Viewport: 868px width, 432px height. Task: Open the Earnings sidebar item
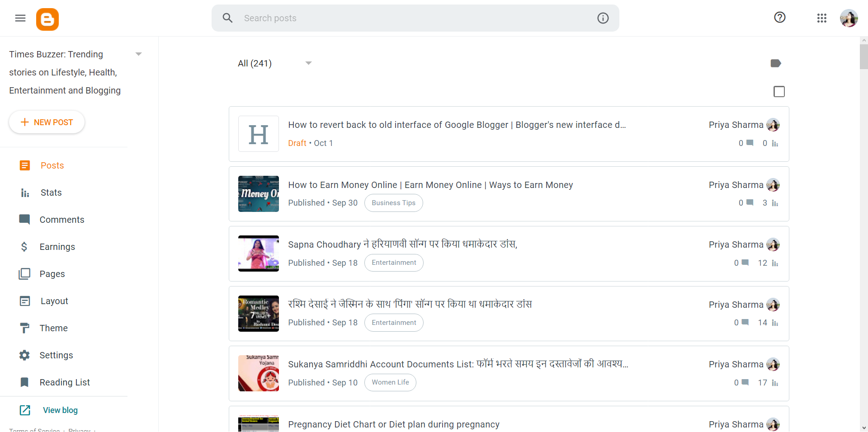tap(57, 247)
